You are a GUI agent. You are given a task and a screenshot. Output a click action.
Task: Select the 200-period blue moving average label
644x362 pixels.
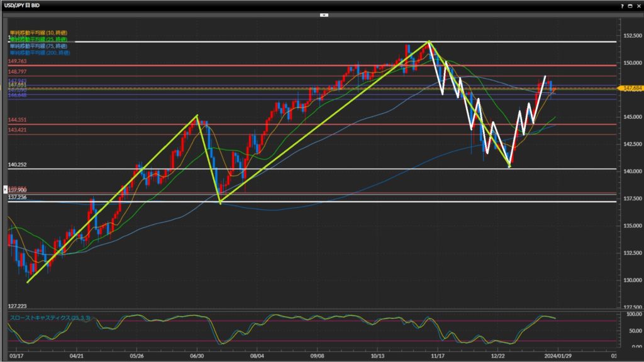(40, 52)
